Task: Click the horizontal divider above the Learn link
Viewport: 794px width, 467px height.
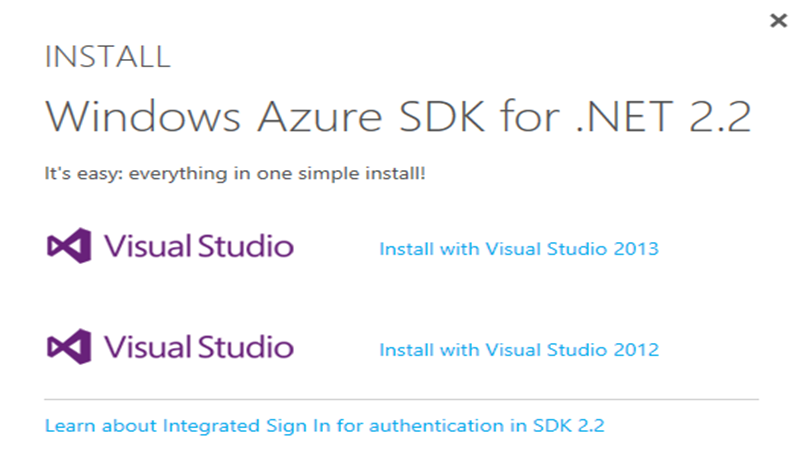Action: click(x=400, y=399)
